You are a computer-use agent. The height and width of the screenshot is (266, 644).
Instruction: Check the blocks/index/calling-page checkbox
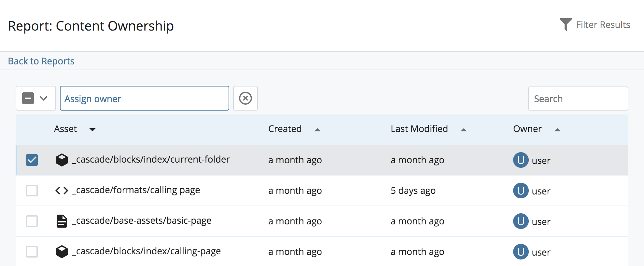32,252
